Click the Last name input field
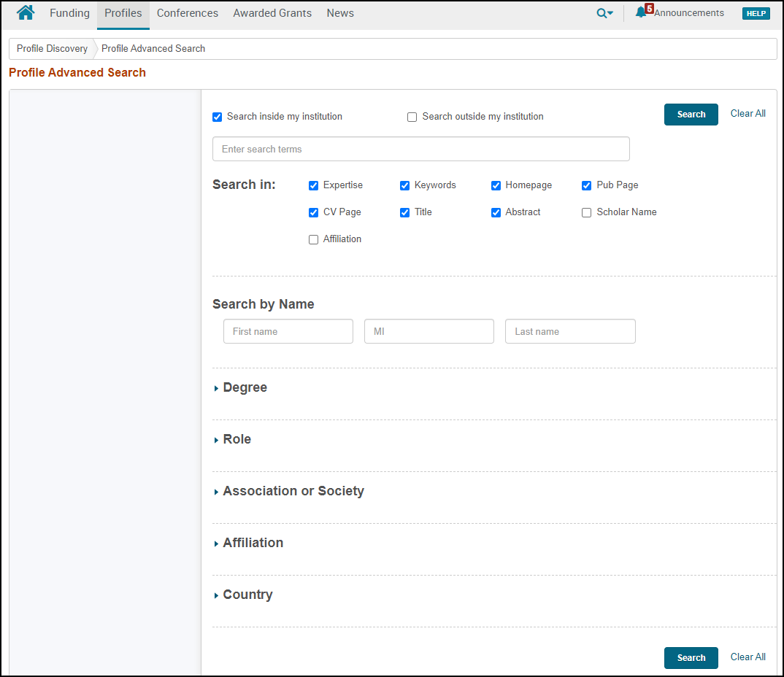The width and height of the screenshot is (784, 677). coord(569,331)
